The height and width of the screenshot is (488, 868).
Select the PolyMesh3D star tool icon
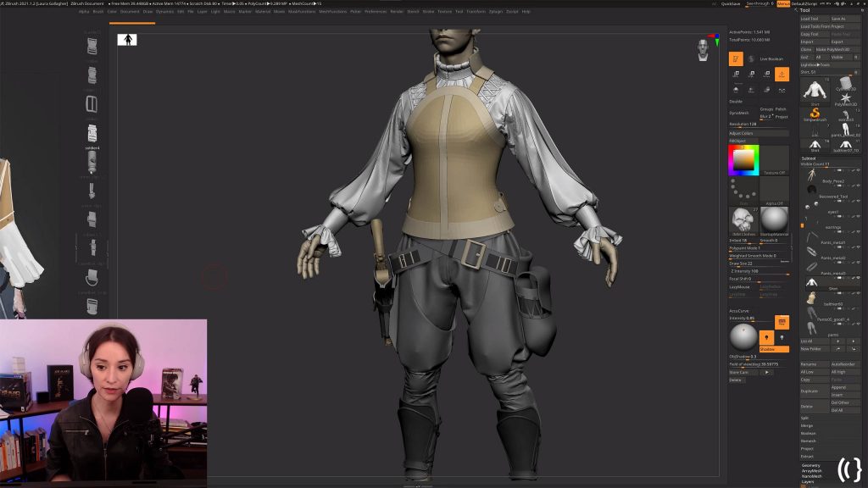(845, 98)
